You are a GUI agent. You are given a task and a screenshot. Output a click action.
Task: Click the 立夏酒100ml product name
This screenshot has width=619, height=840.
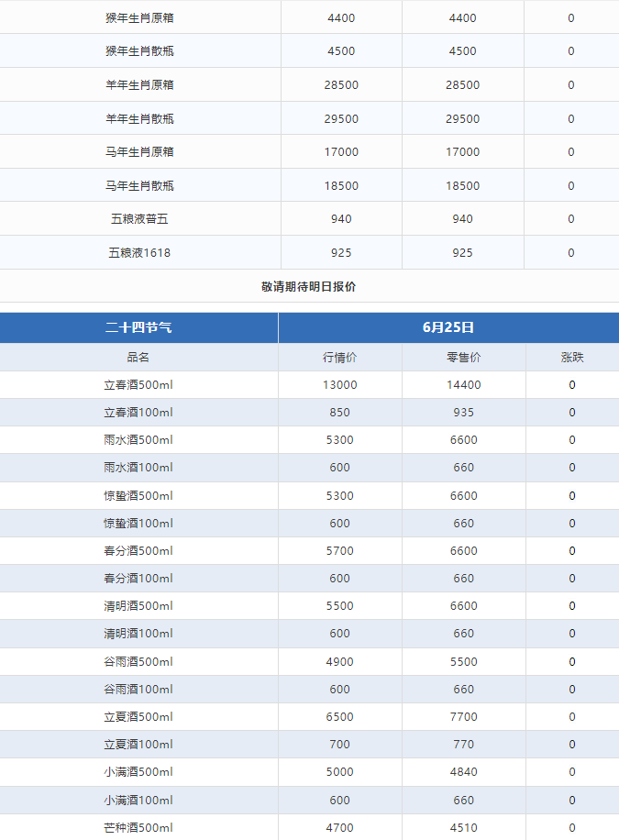click(138, 744)
